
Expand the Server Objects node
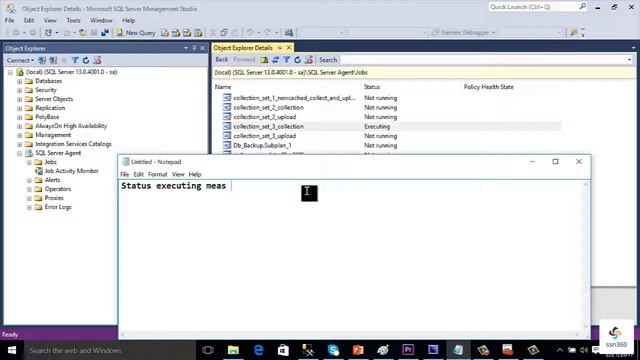tap(19, 99)
